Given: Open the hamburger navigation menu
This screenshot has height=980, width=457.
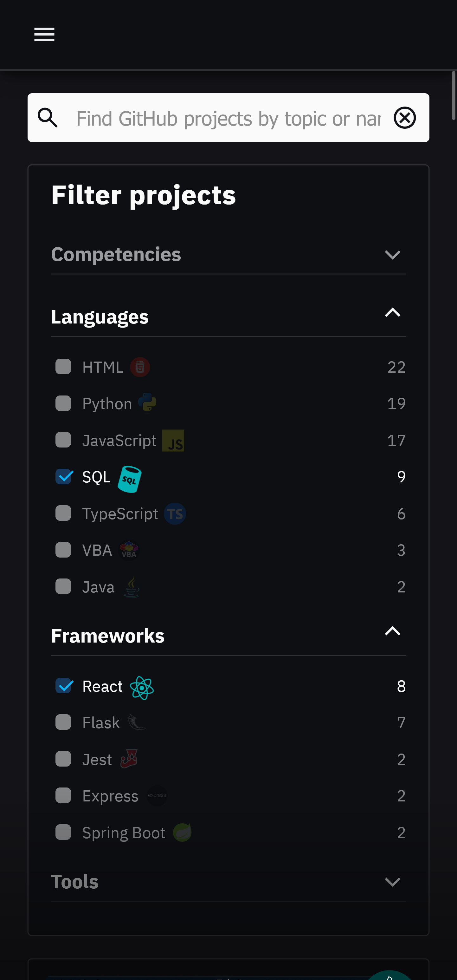Looking at the screenshot, I should [44, 34].
